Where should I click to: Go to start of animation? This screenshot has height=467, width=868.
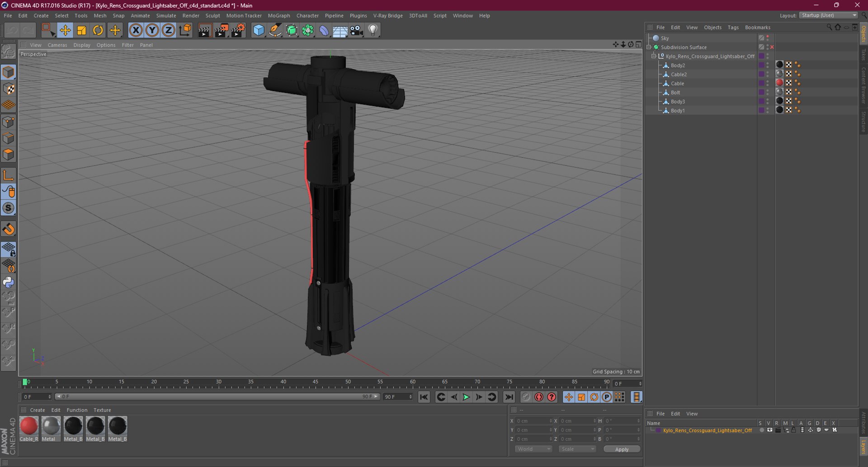pyautogui.click(x=424, y=397)
